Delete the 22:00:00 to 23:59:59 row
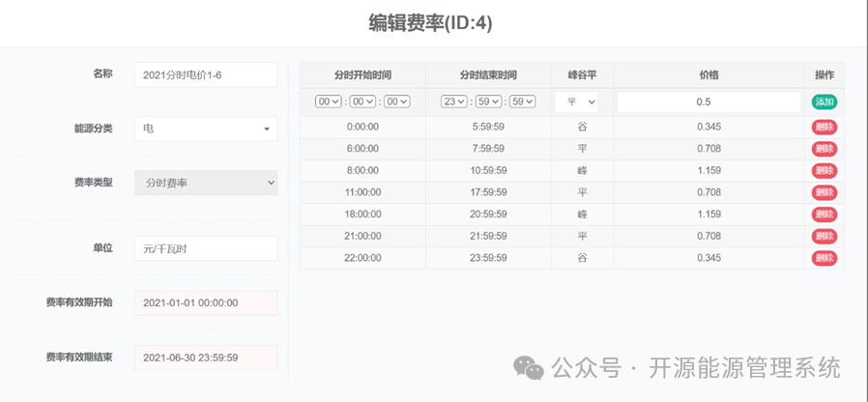The image size is (868, 402). 825,258
